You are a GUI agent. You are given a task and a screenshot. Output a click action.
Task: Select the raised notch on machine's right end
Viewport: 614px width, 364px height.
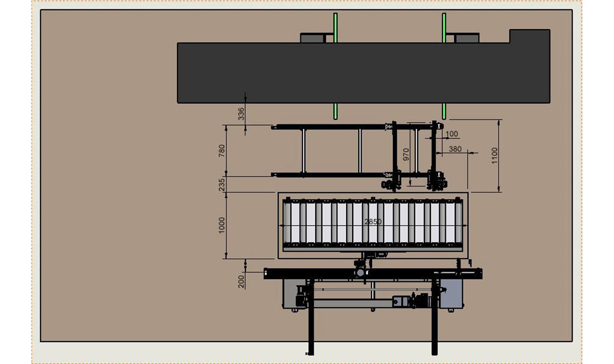[529, 36]
